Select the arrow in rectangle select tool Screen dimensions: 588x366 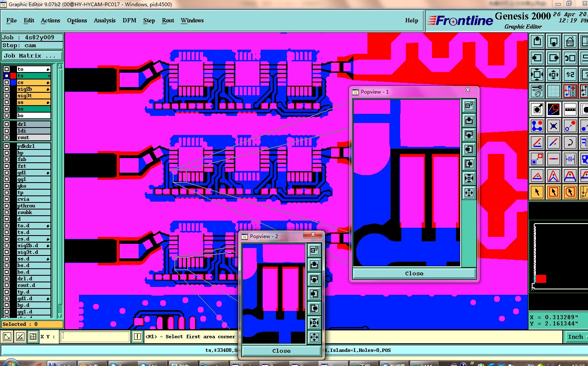[x=554, y=192]
